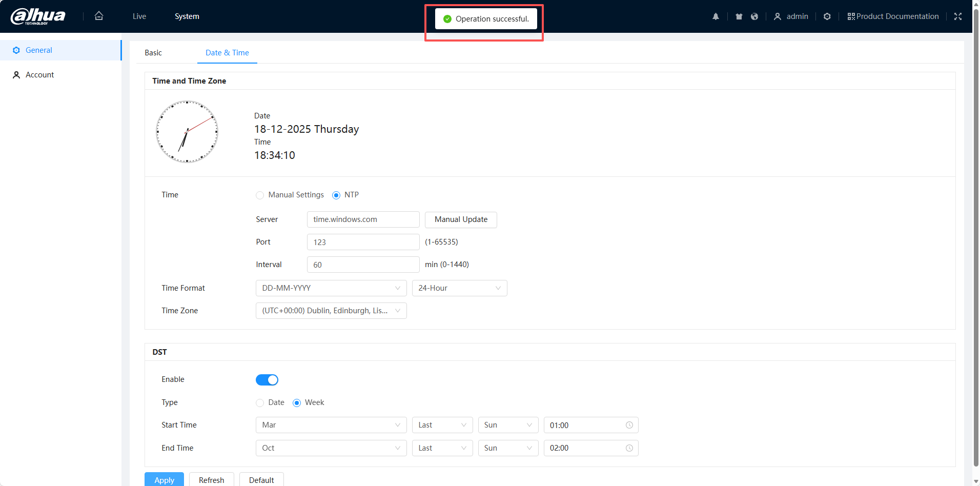Toggle fullscreen mode icon

click(x=957, y=16)
